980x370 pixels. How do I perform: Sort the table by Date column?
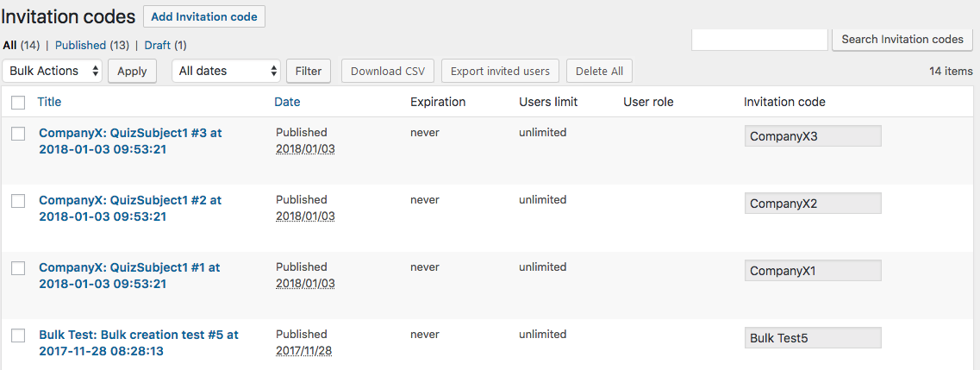[287, 102]
